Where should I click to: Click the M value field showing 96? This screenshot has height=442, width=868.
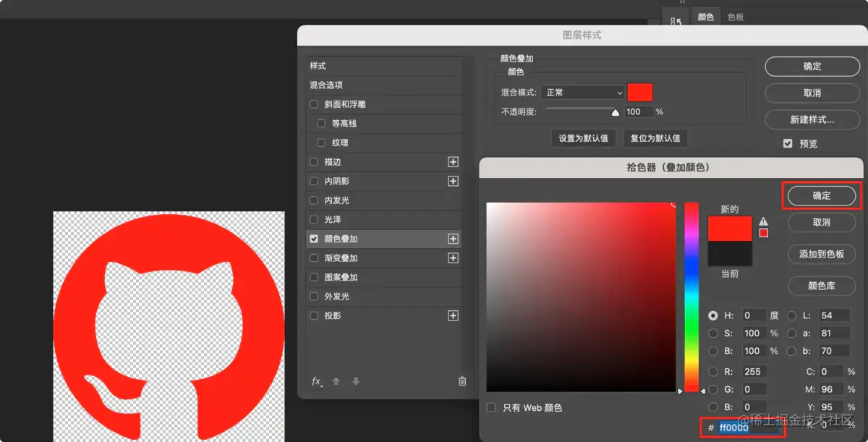(x=831, y=389)
